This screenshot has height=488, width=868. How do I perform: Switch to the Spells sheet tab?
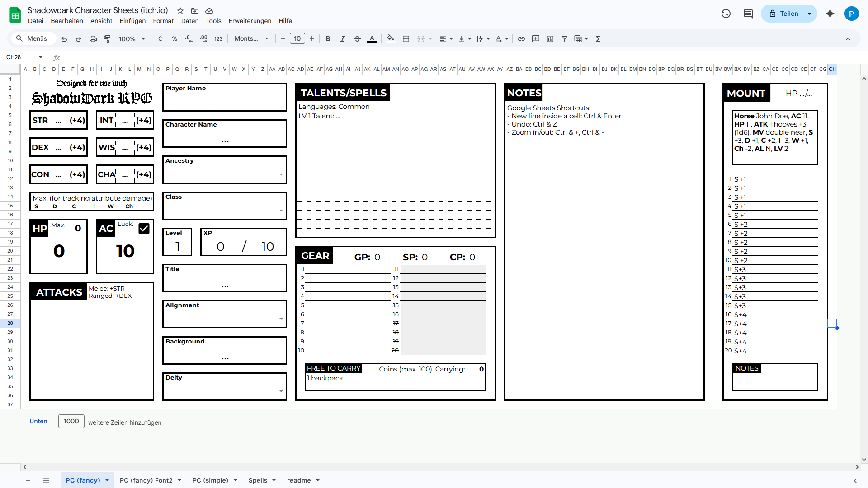[258, 480]
